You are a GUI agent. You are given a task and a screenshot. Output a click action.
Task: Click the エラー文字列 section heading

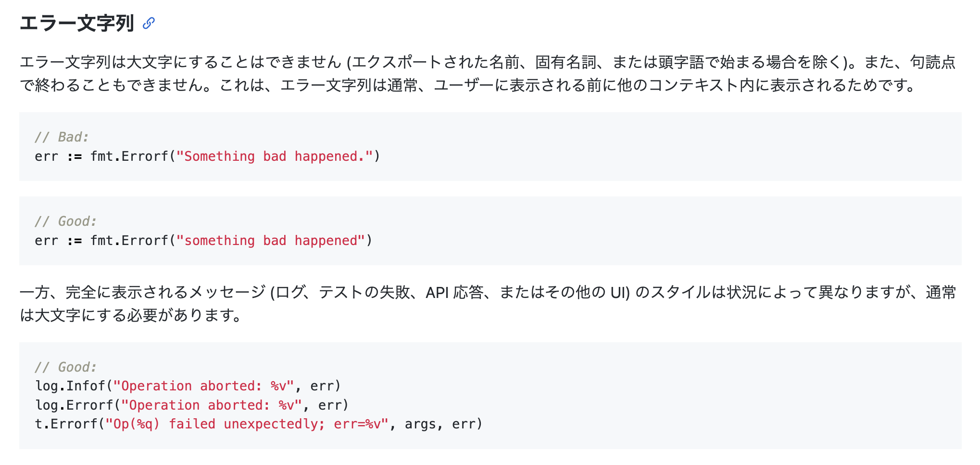[76, 23]
